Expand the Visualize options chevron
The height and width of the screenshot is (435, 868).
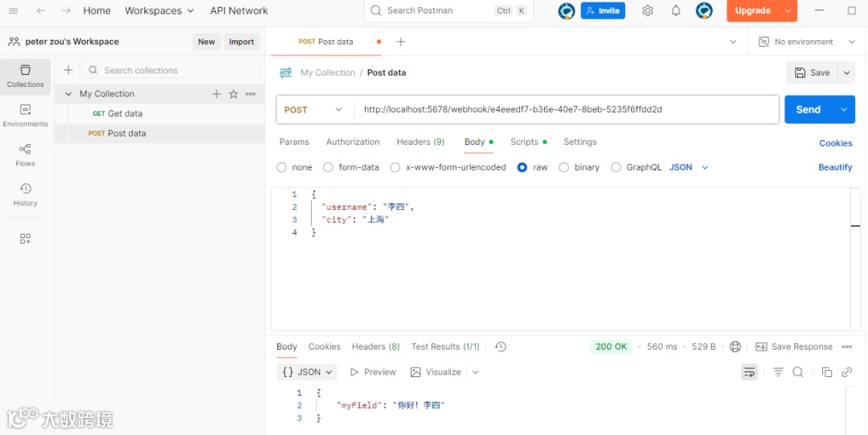(476, 371)
